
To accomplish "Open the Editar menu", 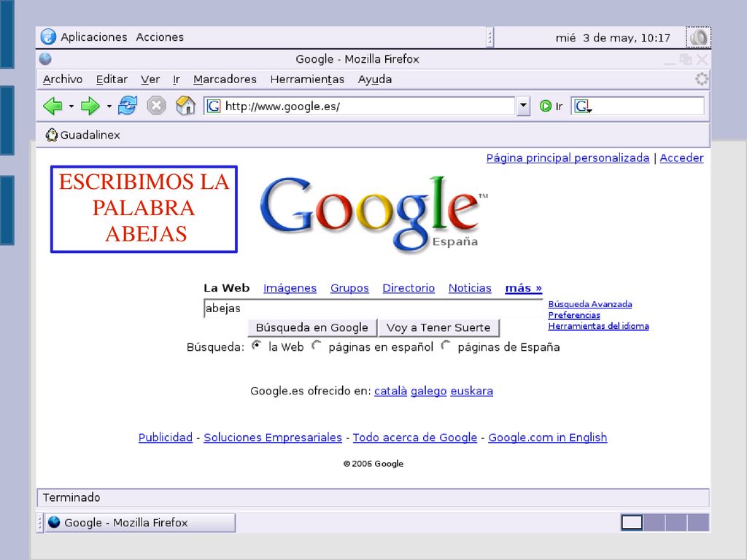I will coord(112,79).
